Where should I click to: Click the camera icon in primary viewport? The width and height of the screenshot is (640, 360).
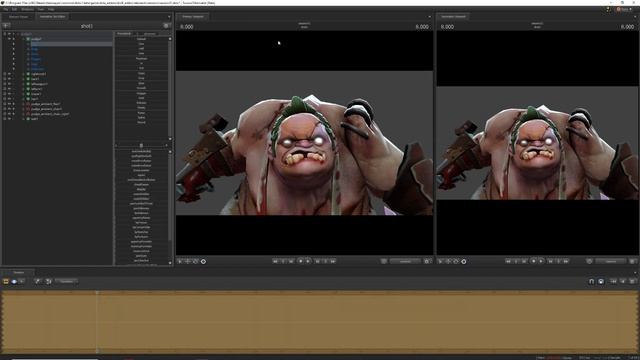tap(384, 261)
